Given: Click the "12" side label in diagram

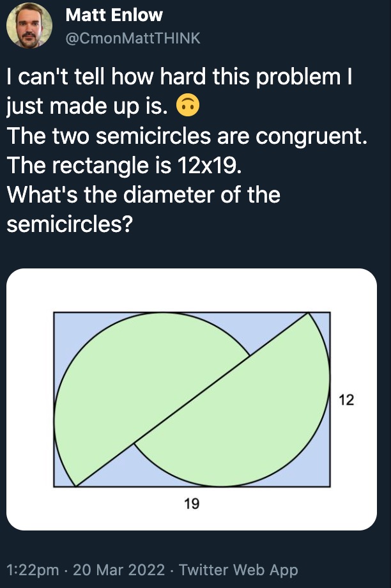Looking at the screenshot, I should 346,400.
